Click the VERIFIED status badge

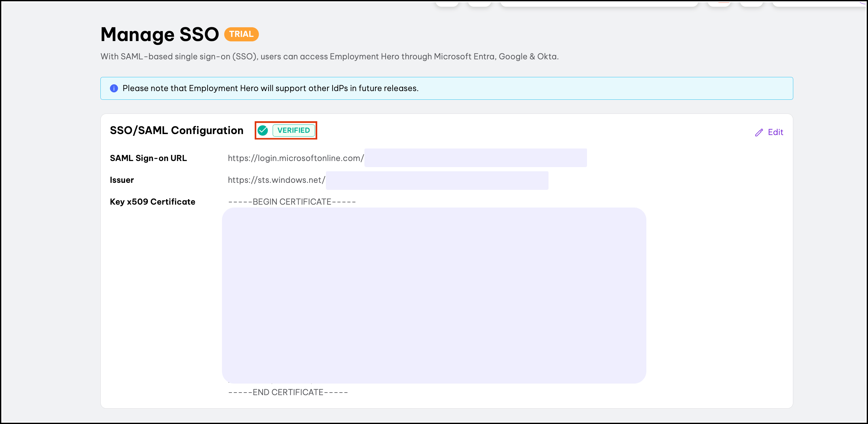coord(293,131)
